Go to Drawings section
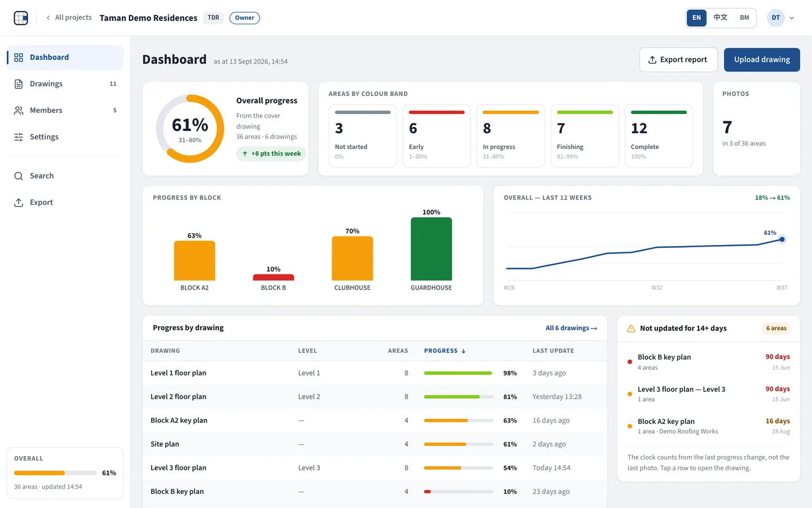 point(65,84)
